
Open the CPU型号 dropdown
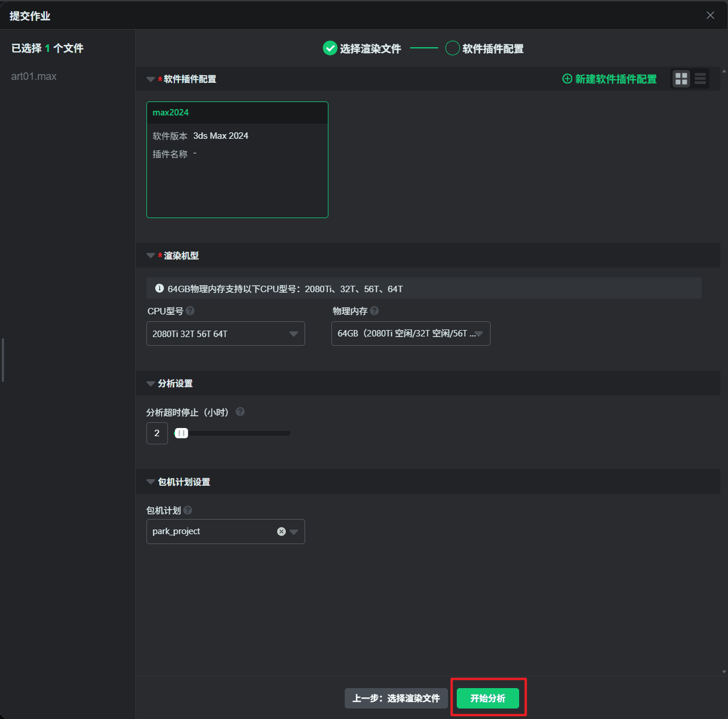226,334
